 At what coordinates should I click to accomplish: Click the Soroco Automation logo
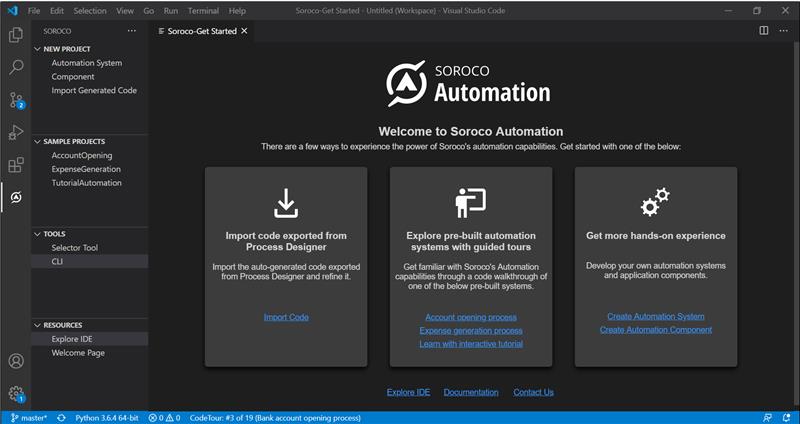click(x=468, y=84)
